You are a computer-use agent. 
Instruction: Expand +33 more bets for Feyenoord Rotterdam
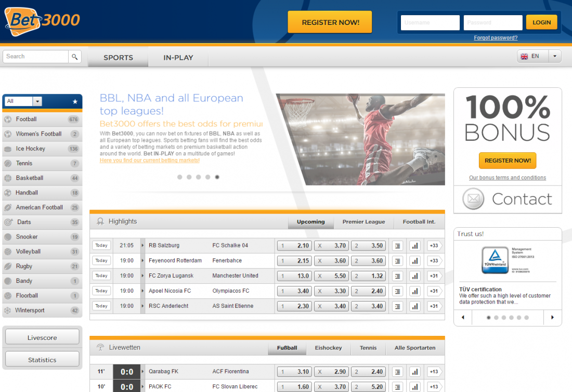click(x=434, y=260)
